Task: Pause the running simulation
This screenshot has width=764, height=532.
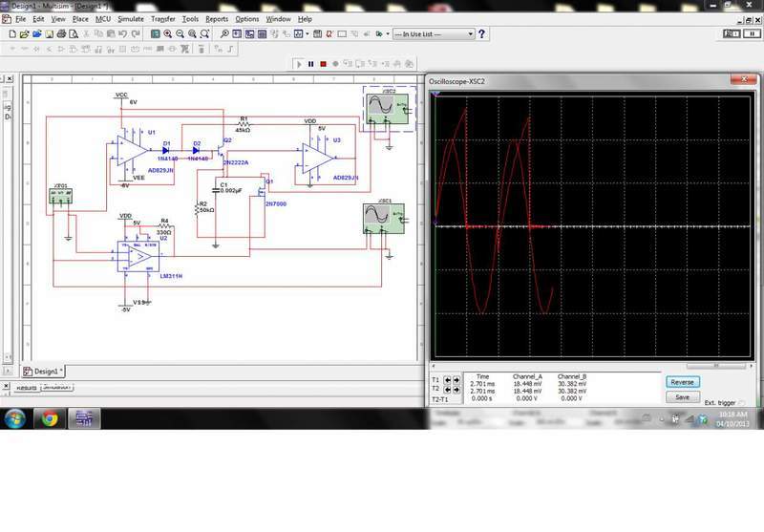Action: (311, 64)
